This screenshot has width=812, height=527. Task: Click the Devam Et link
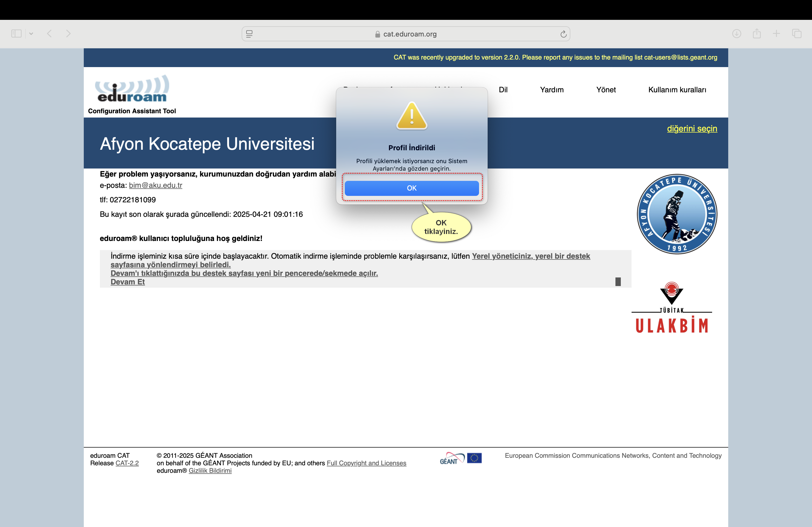pyautogui.click(x=128, y=282)
